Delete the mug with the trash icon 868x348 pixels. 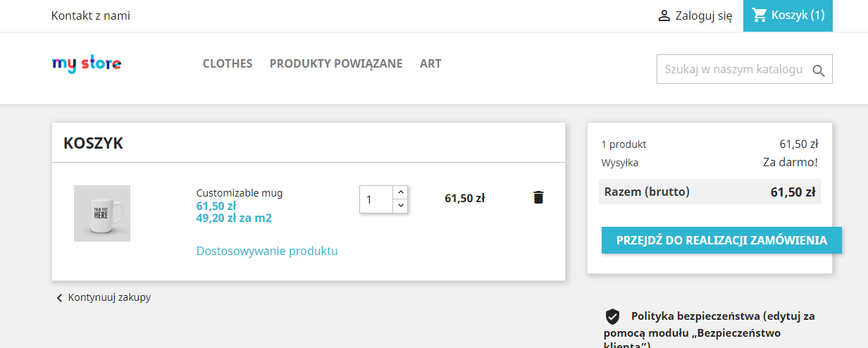click(x=538, y=197)
